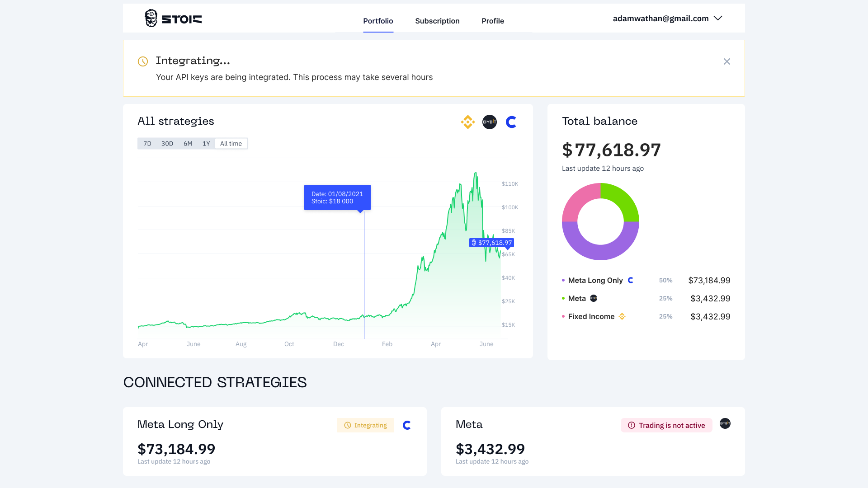Switch to the 1Y chart view
868x488 pixels.
tap(206, 143)
